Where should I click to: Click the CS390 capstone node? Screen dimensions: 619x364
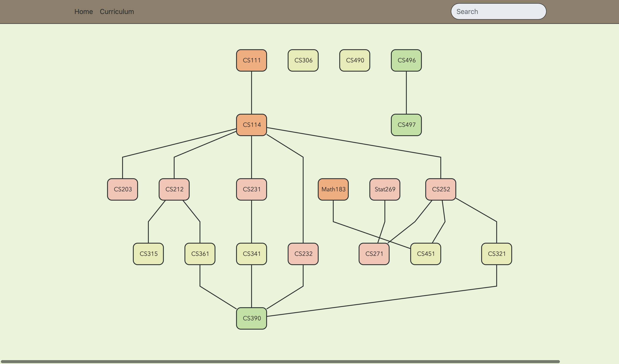(x=251, y=318)
